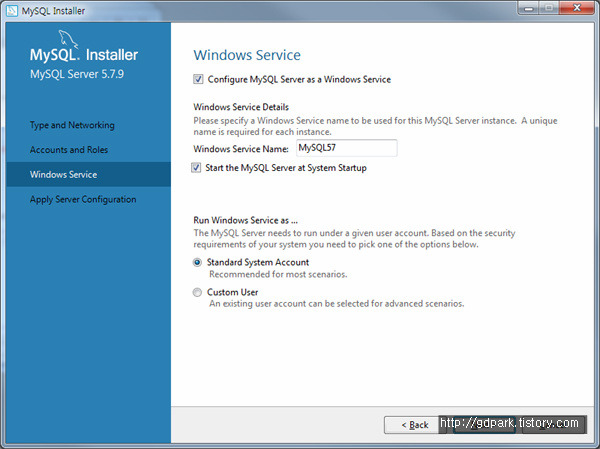Click the MySQL Server 5.7.9 version text
Screen dimensions: 600x449
click(77, 74)
